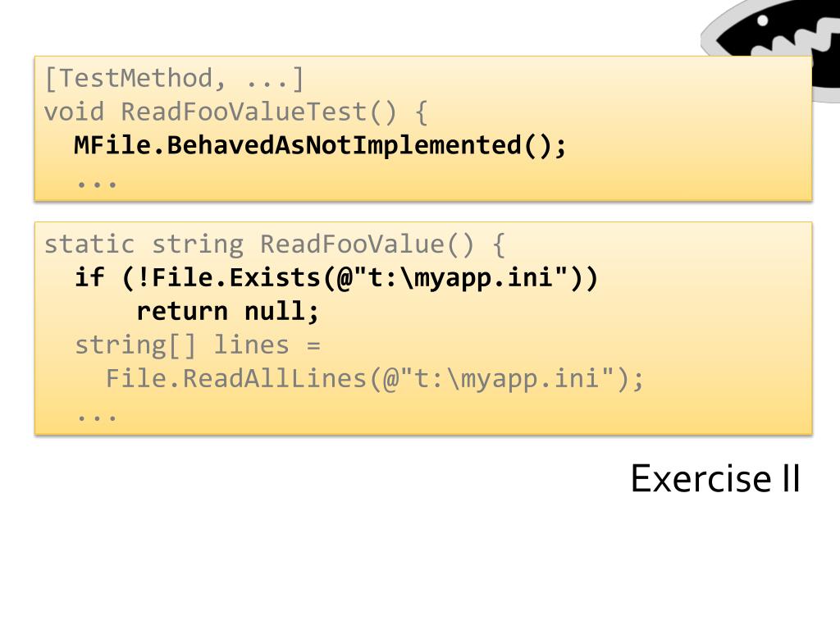Click the opening brace after ReadFooValueTest()
Screen dimensions: 840x630
[422, 112]
